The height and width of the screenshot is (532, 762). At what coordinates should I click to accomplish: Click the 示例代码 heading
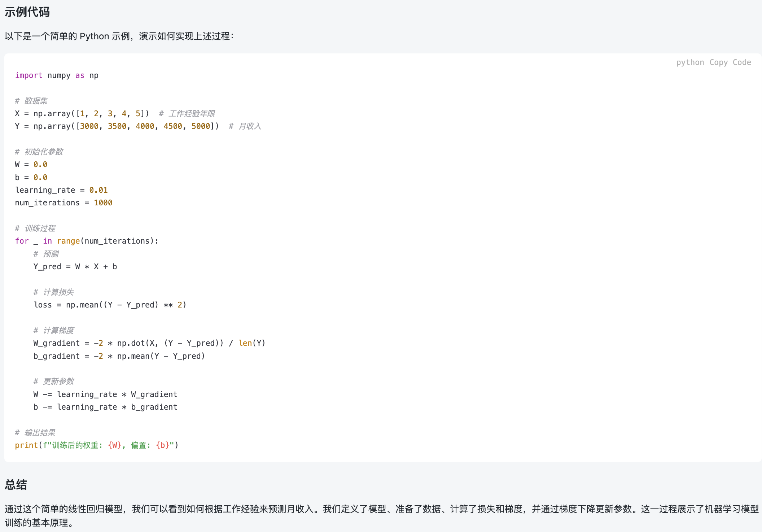tap(27, 12)
